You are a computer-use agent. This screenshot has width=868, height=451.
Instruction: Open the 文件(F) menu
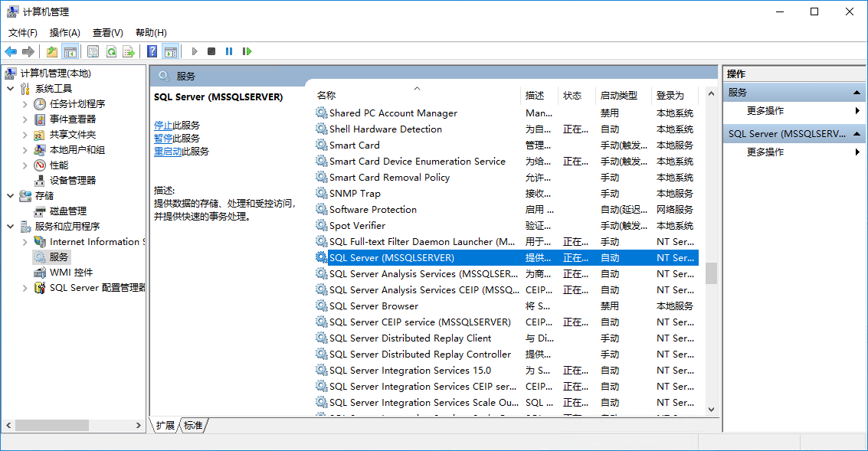tap(23, 33)
